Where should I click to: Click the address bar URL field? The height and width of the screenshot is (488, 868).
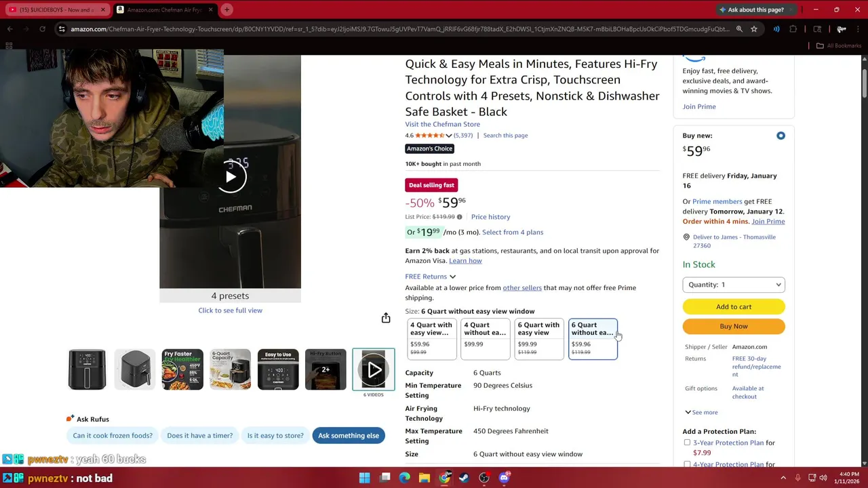400,29
